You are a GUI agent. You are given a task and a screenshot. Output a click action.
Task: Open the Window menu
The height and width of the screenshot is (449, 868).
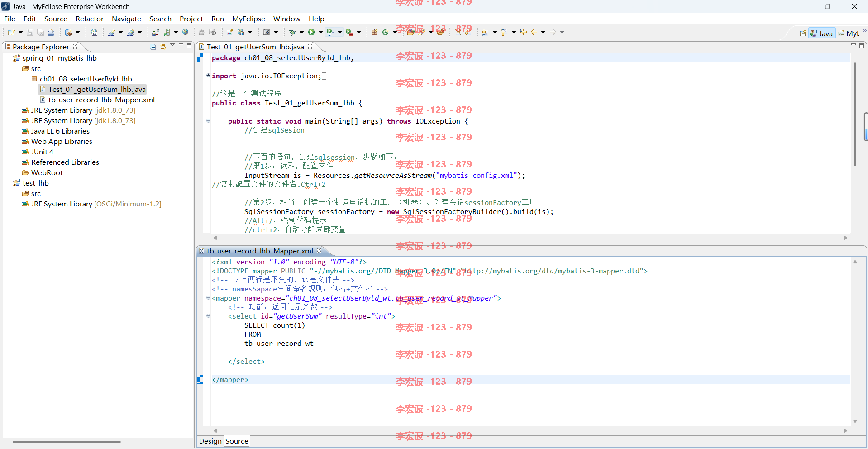tap(286, 19)
